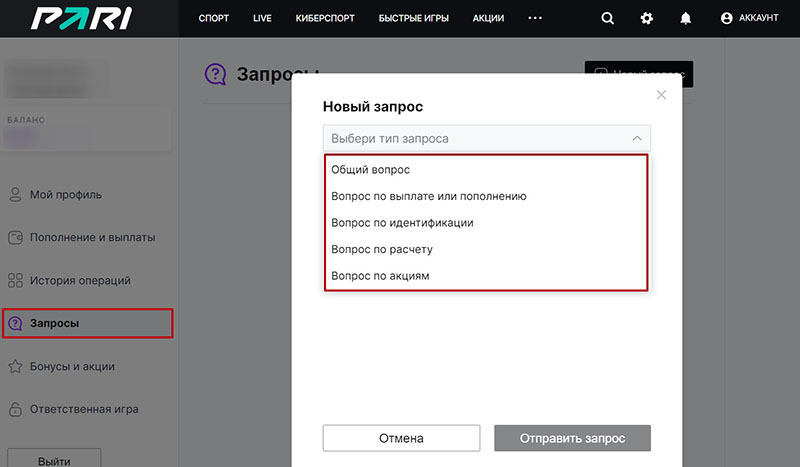Open the СПОРТ section
Viewport: 800px width, 467px height.
pyautogui.click(x=214, y=18)
